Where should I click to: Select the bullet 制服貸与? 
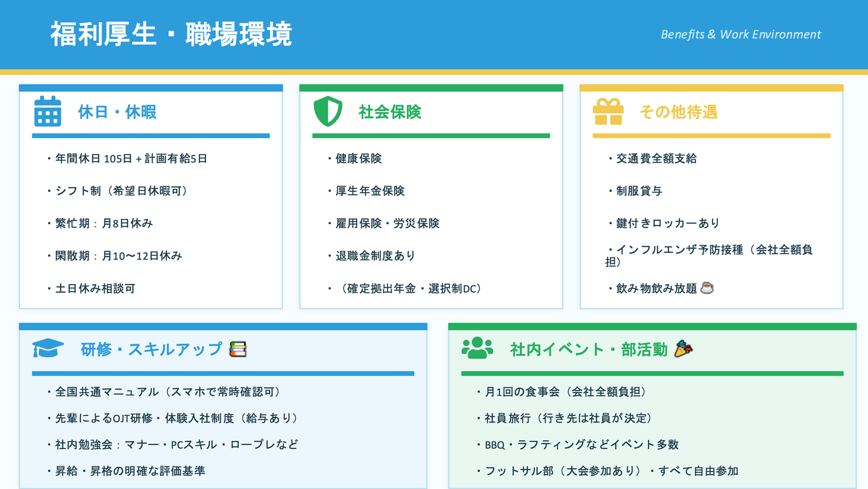click(635, 191)
